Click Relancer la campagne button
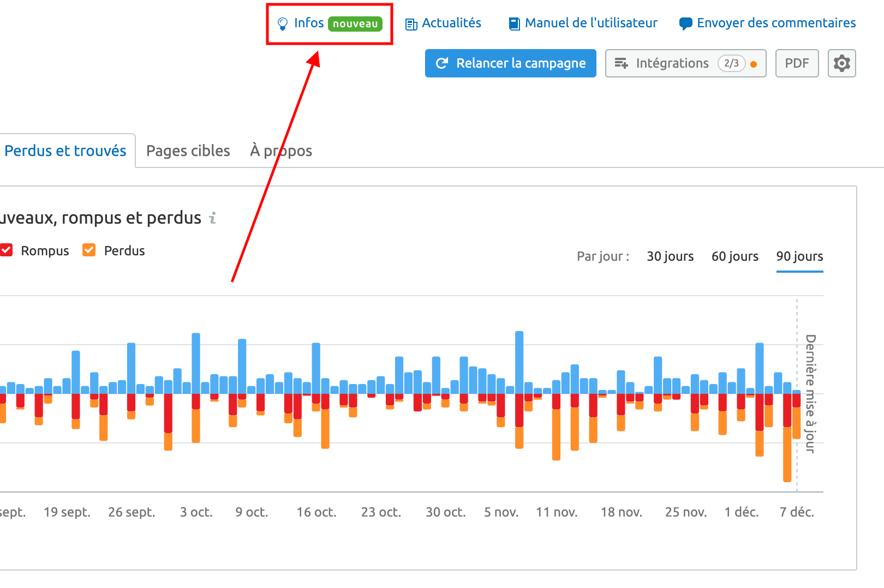884x588 pixels. point(510,63)
